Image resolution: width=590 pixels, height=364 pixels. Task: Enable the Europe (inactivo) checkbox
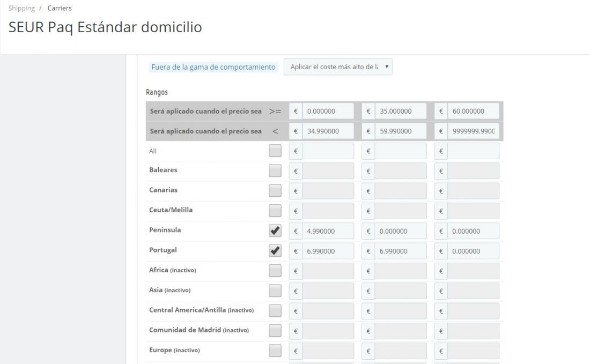[275, 351]
